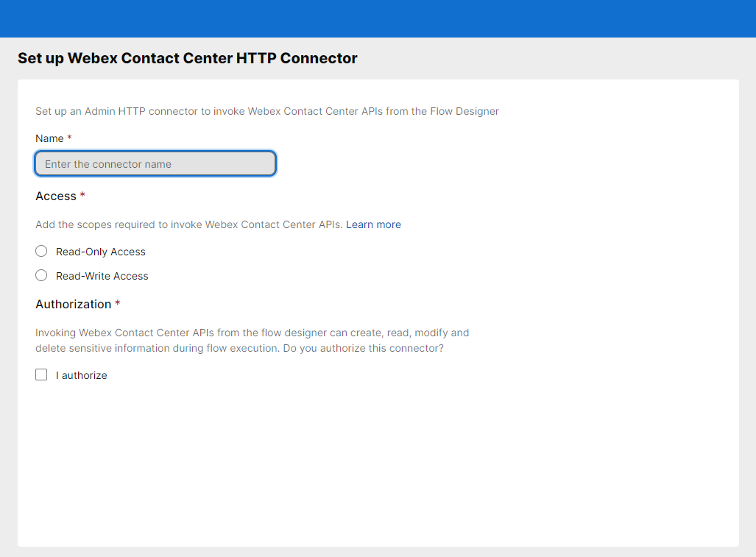Viewport: 756px width, 557px height.
Task: Click the I authorize label text
Action: (82, 375)
